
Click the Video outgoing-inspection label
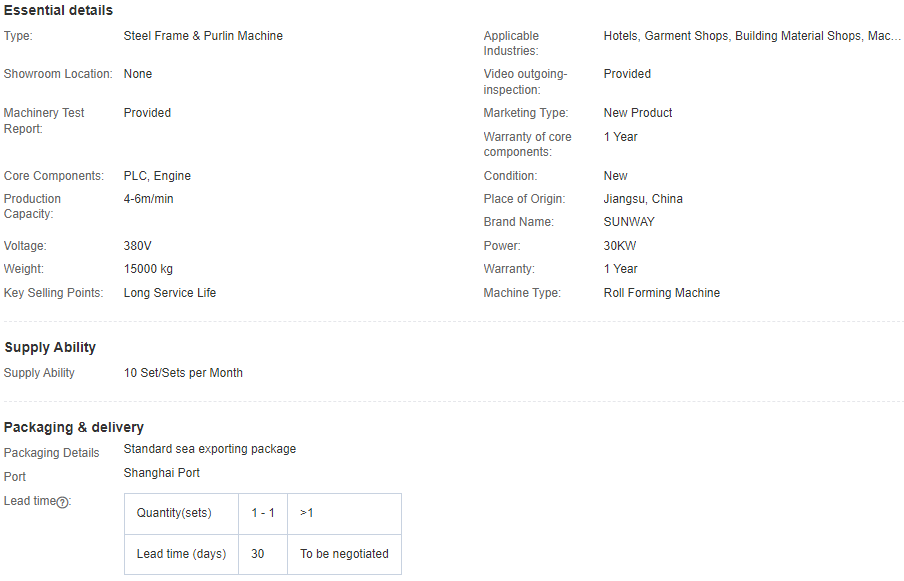point(525,82)
